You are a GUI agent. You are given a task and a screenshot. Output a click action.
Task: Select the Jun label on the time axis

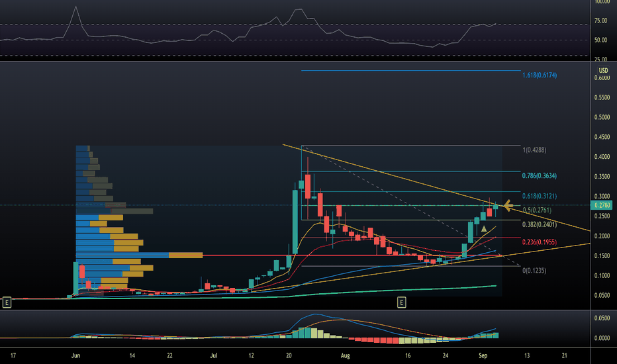(x=76, y=356)
